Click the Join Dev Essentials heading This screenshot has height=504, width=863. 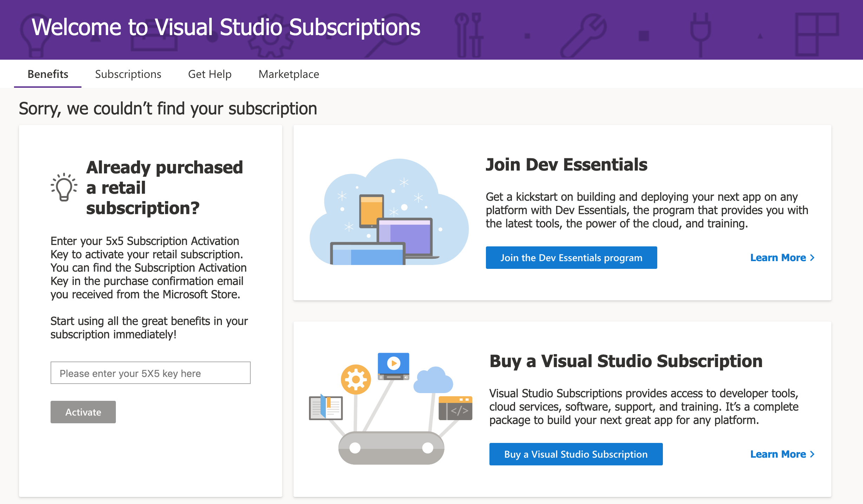(566, 165)
